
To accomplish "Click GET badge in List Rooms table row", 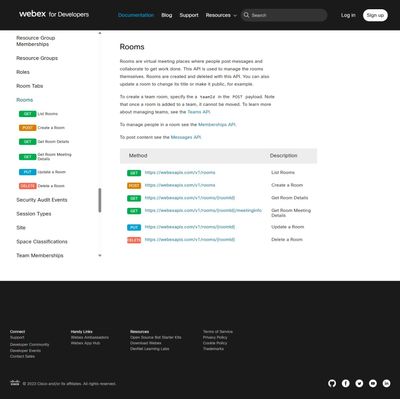I will (134, 173).
